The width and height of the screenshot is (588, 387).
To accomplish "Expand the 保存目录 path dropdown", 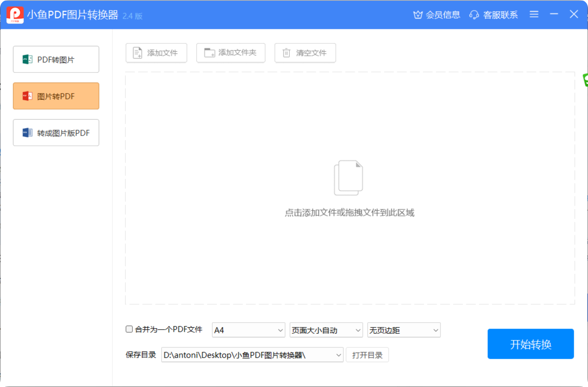I will pos(337,355).
